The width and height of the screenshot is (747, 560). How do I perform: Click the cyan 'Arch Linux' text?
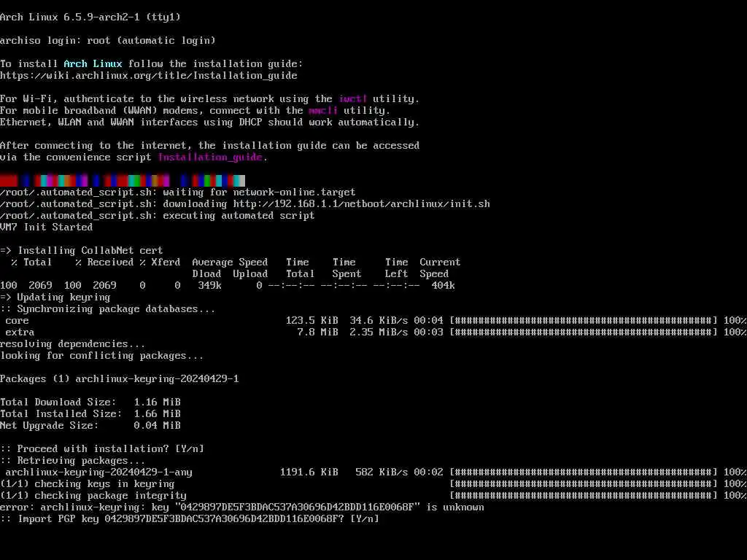tap(93, 64)
